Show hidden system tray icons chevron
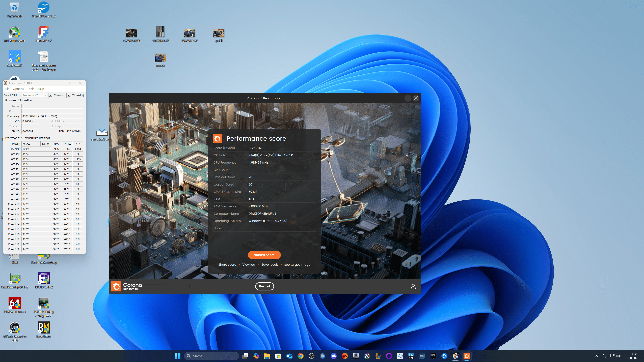Image resolution: width=644 pixels, height=362 pixels. click(596, 356)
